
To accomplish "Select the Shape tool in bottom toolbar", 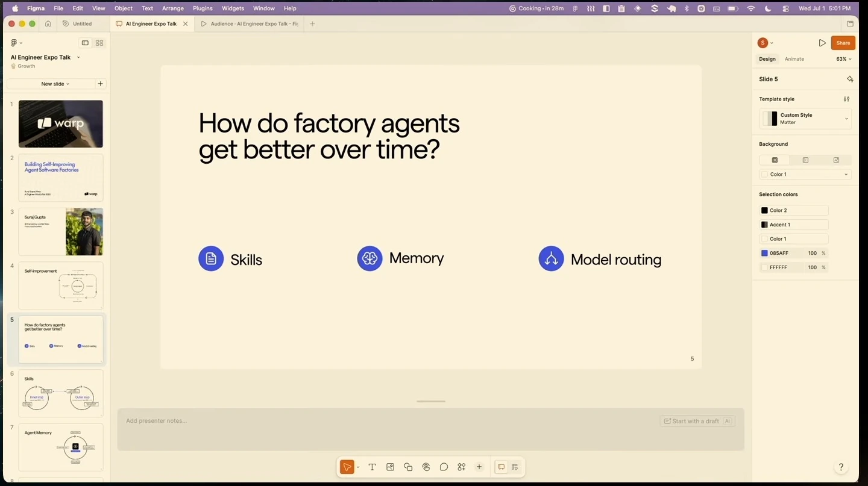I will coord(408,467).
